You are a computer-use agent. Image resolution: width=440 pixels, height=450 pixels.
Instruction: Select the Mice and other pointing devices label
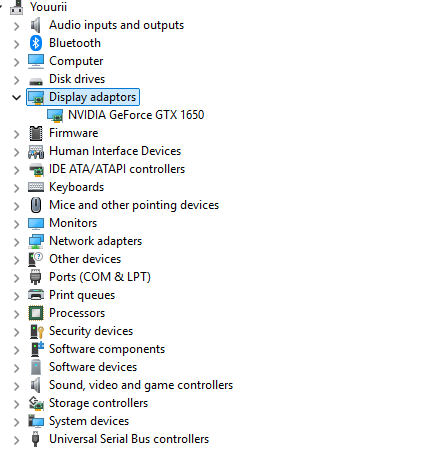pos(134,205)
